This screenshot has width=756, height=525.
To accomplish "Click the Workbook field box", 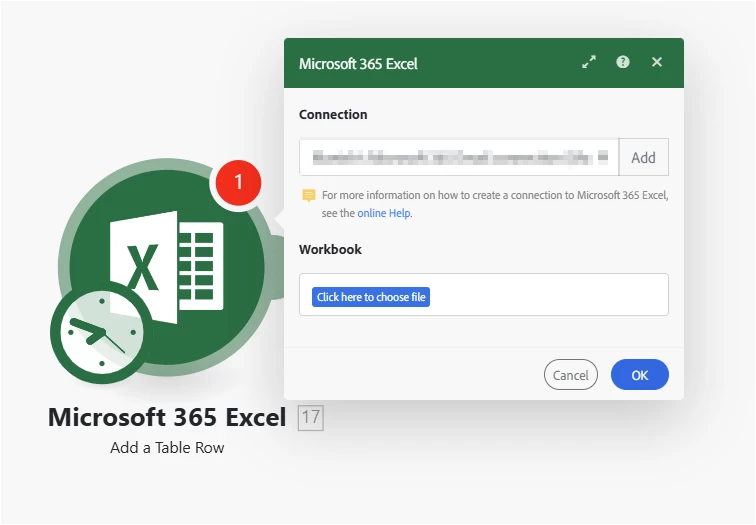I will 484,295.
